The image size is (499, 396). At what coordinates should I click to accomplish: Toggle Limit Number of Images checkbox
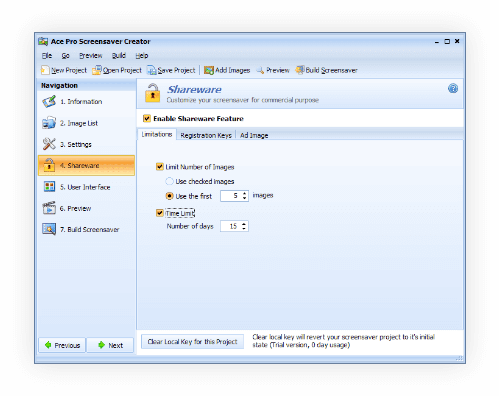tap(160, 167)
